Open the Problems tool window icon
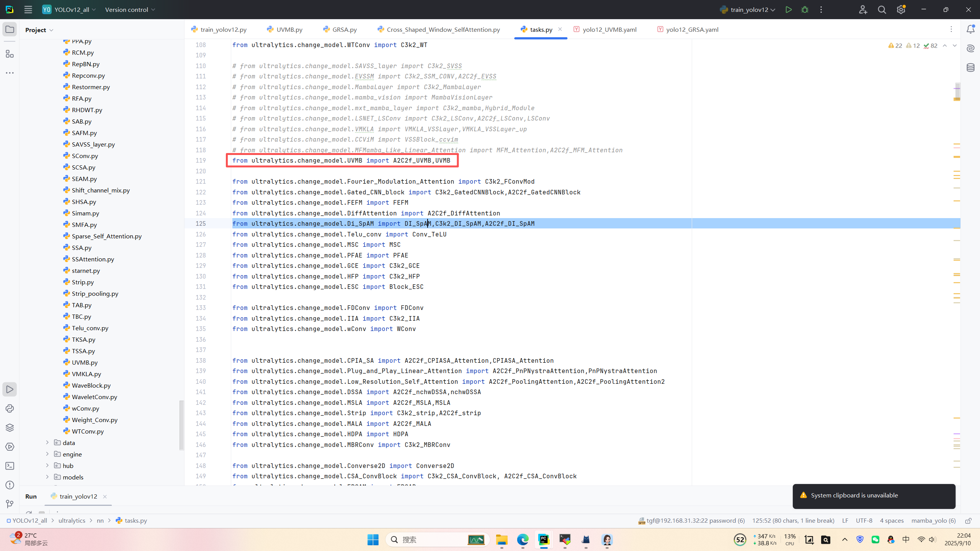980x551 pixels. tap(10, 485)
